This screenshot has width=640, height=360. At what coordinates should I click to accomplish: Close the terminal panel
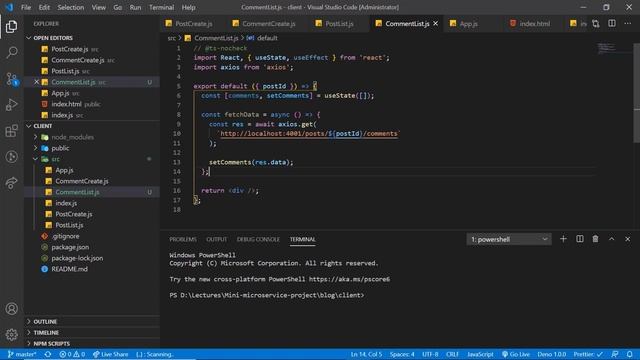pos(627,239)
